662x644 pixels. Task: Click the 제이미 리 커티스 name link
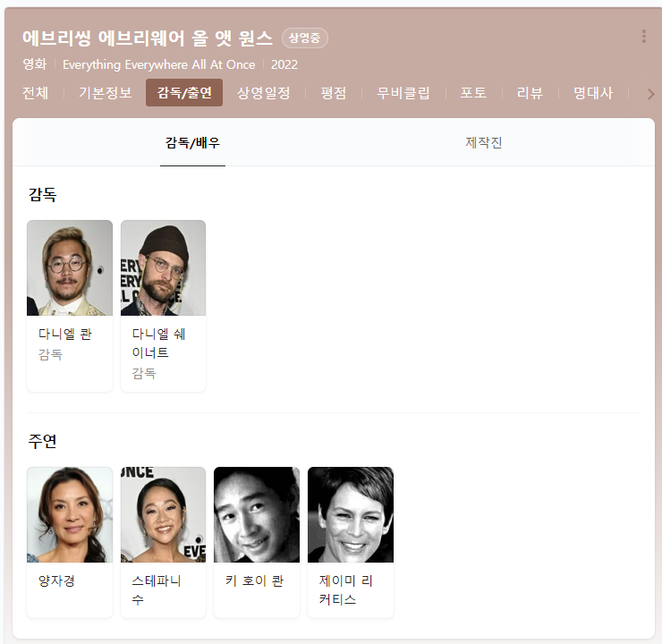pyautogui.click(x=346, y=589)
